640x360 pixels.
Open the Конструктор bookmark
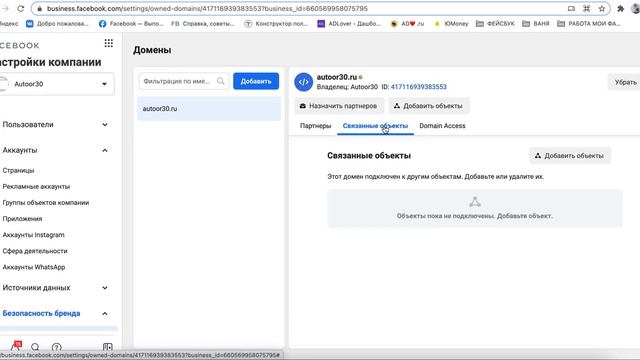[276, 24]
